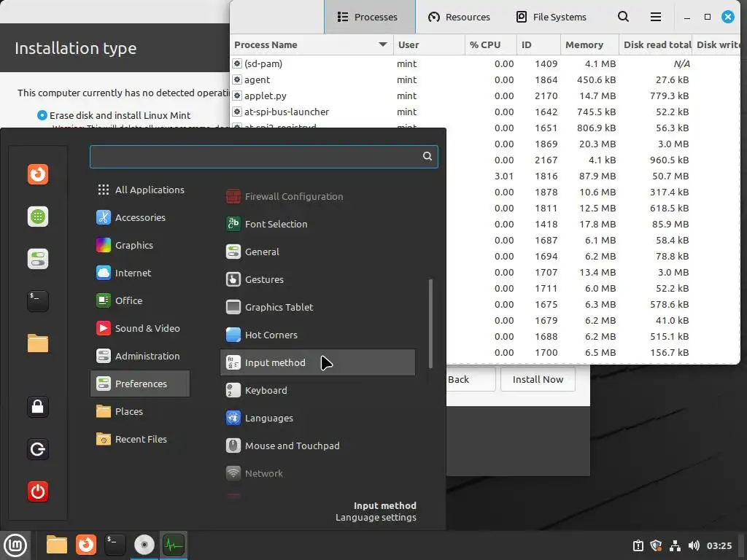Click the search icon in System Monitor
The image size is (747, 560).
[623, 17]
